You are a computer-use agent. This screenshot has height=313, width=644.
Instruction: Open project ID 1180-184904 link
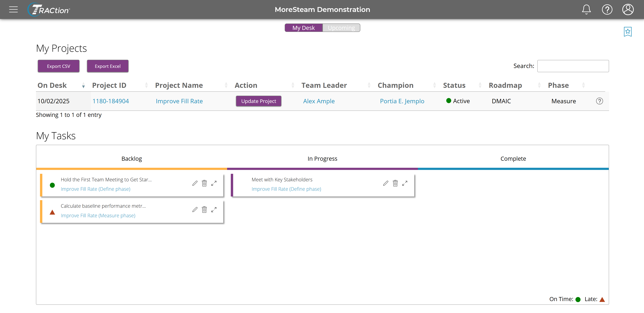coord(111,101)
